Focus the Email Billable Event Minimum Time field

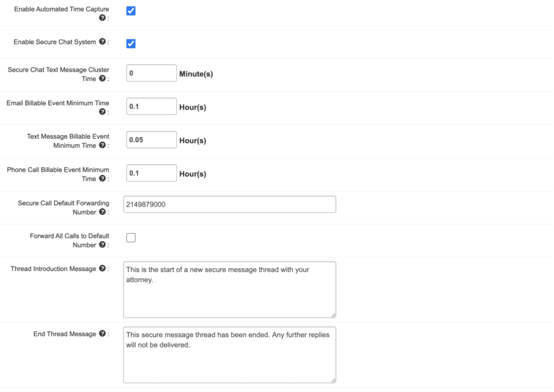click(x=151, y=107)
